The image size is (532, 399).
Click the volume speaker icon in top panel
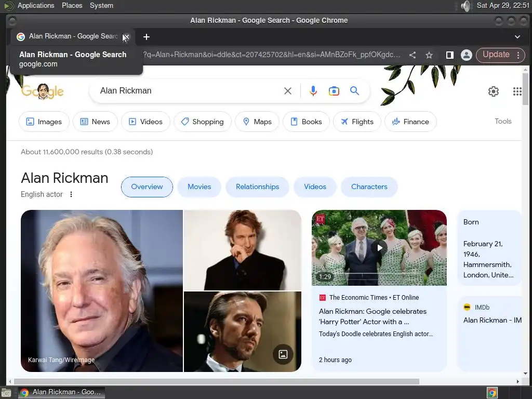point(467,6)
